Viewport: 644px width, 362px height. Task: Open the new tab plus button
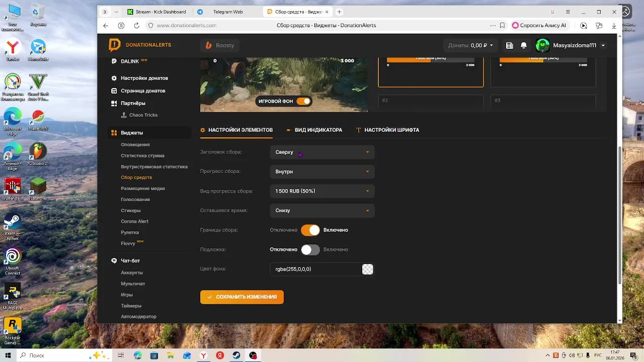339,12
